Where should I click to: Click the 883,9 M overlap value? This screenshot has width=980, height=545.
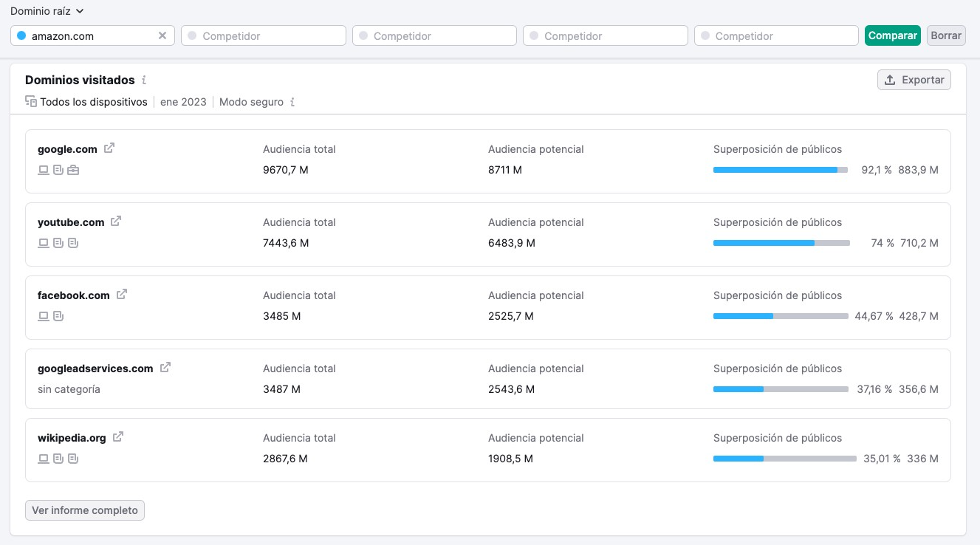[x=919, y=170]
